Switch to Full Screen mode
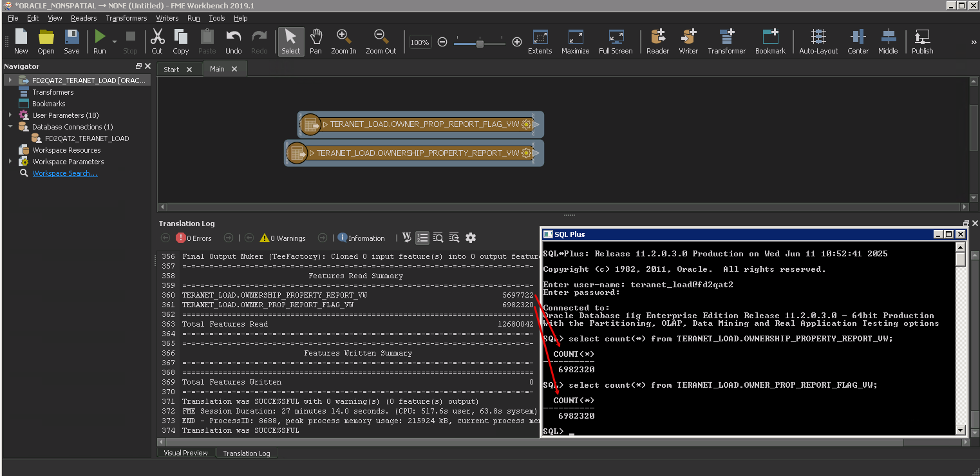 [x=616, y=41]
